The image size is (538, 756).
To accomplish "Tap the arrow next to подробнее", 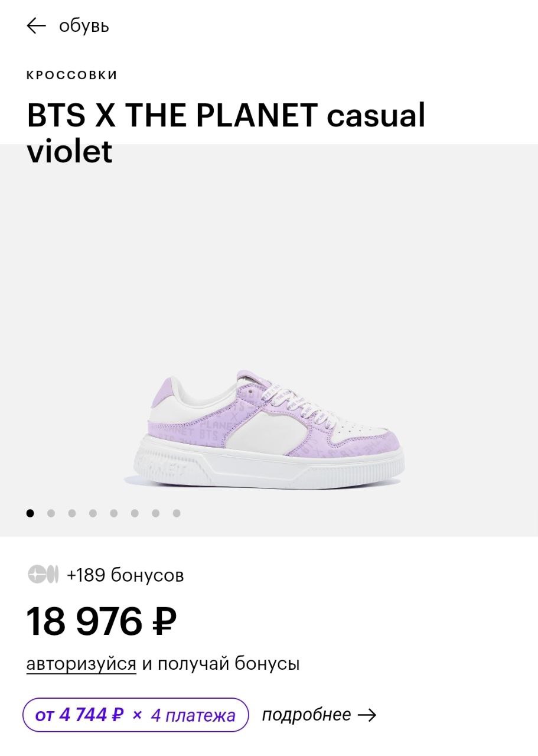I will (x=367, y=715).
